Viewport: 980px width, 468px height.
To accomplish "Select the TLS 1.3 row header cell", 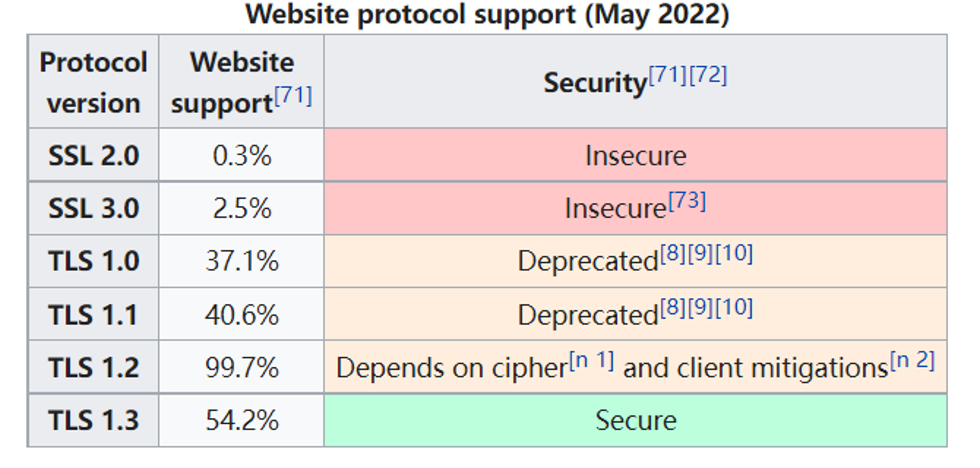I will (x=94, y=420).
